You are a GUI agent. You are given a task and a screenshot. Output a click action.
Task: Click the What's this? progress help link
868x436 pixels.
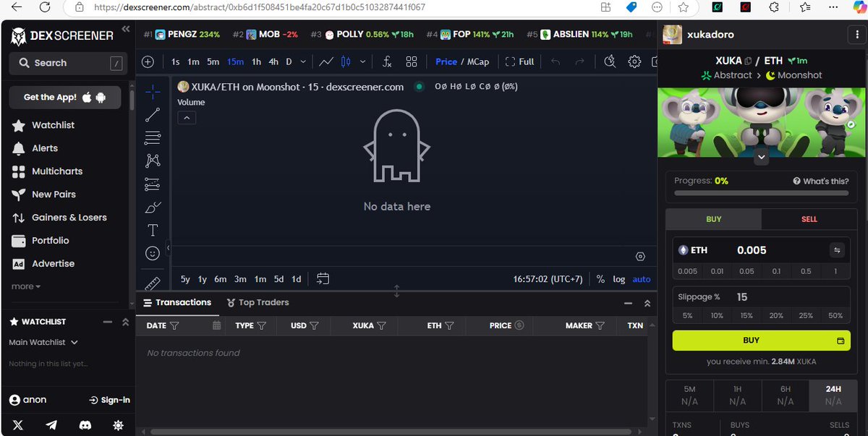point(821,181)
